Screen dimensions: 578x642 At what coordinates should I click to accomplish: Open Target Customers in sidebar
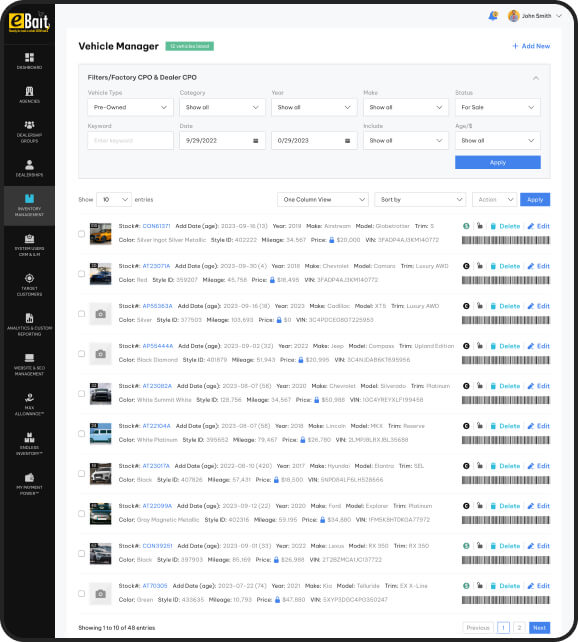tap(29, 285)
